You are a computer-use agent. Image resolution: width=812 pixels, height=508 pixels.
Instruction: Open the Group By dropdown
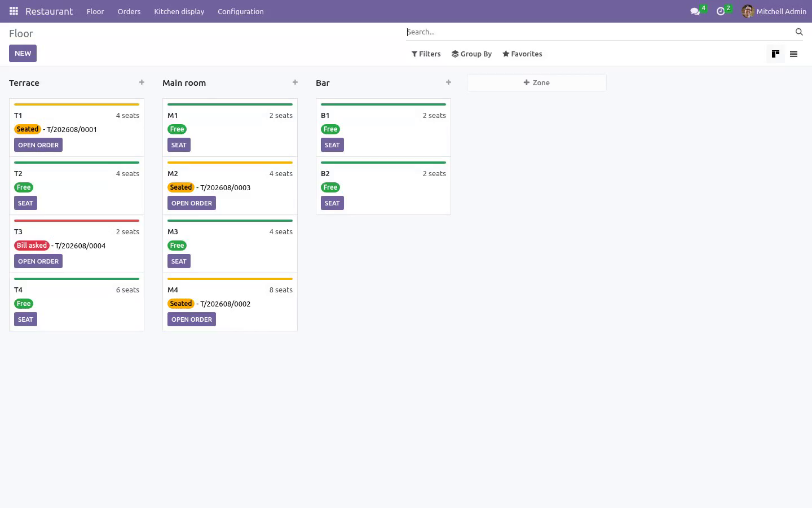coord(471,54)
